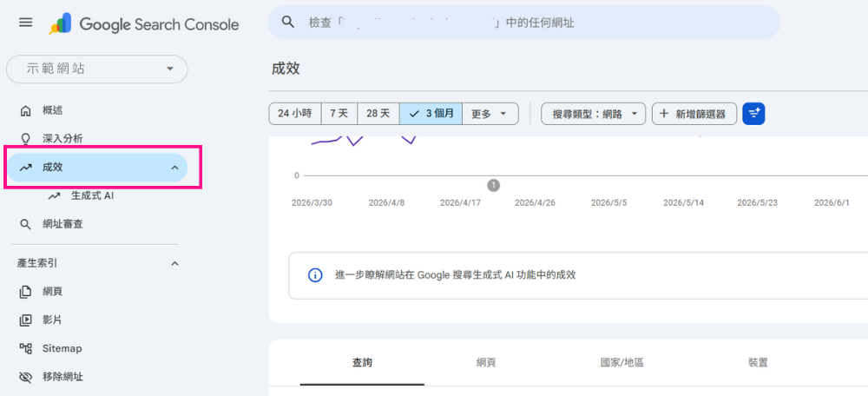The width and height of the screenshot is (868, 396).
Task: Click the Google Search Console logo
Action: [x=144, y=24]
